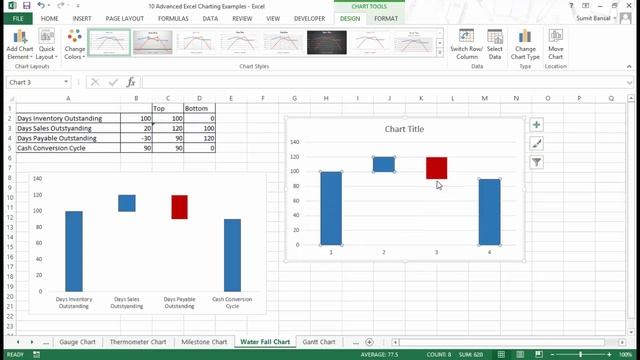Click Change Chart Type
The image size is (640, 360).
pyautogui.click(x=525, y=45)
